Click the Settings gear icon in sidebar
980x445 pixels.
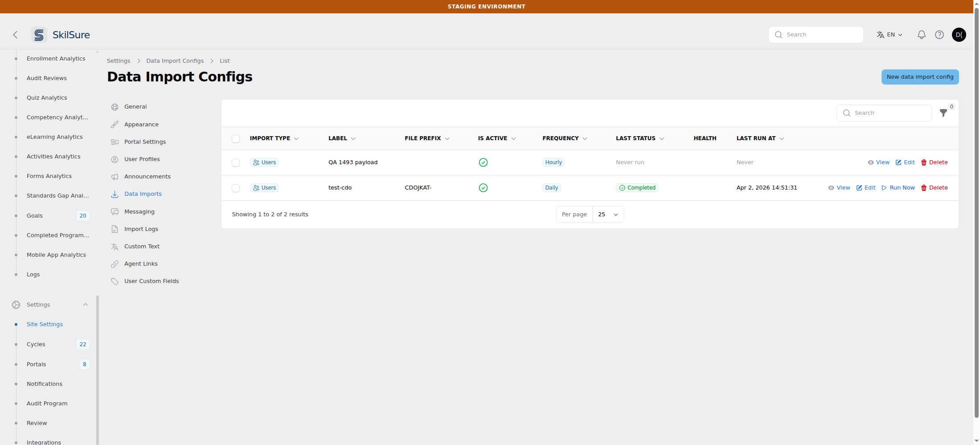[16, 305]
